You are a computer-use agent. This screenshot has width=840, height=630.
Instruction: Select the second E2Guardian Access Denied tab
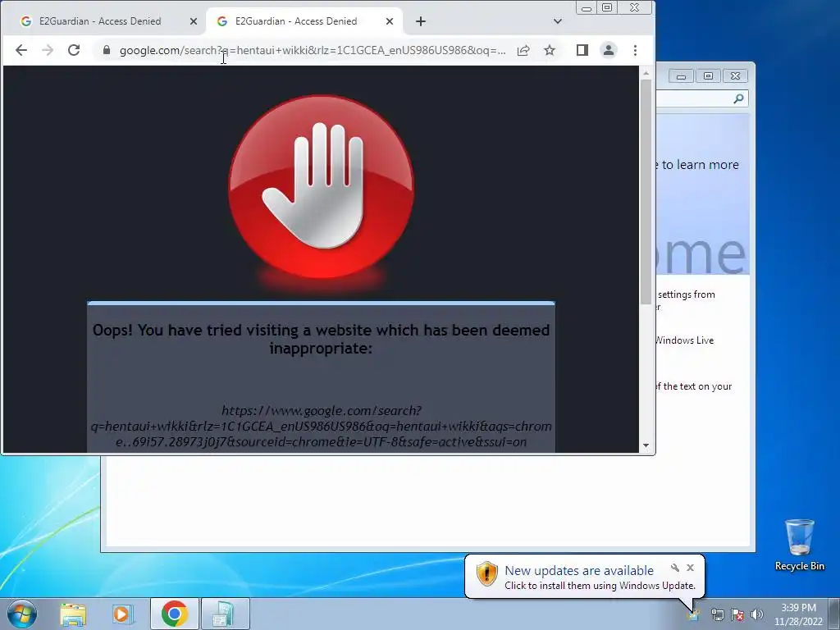(x=296, y=21)
